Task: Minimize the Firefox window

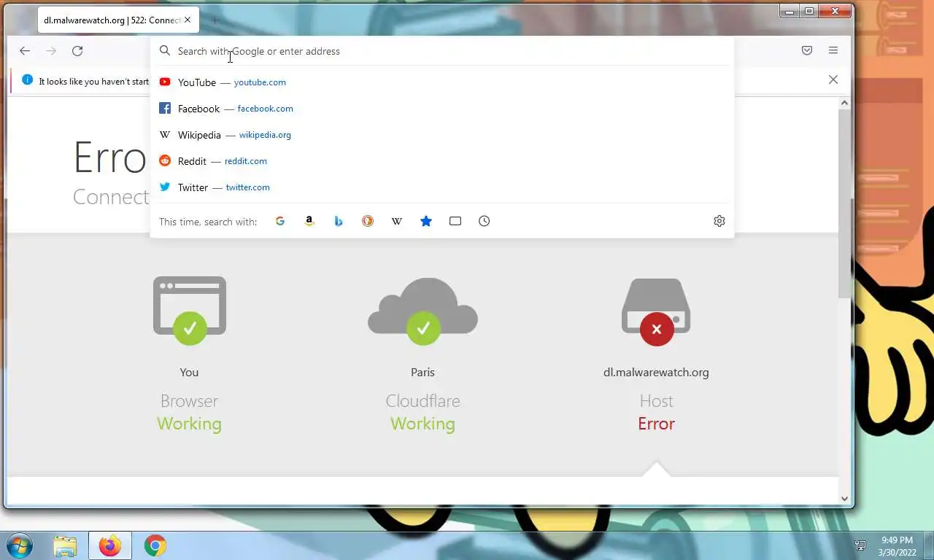Action: [789, 11]
